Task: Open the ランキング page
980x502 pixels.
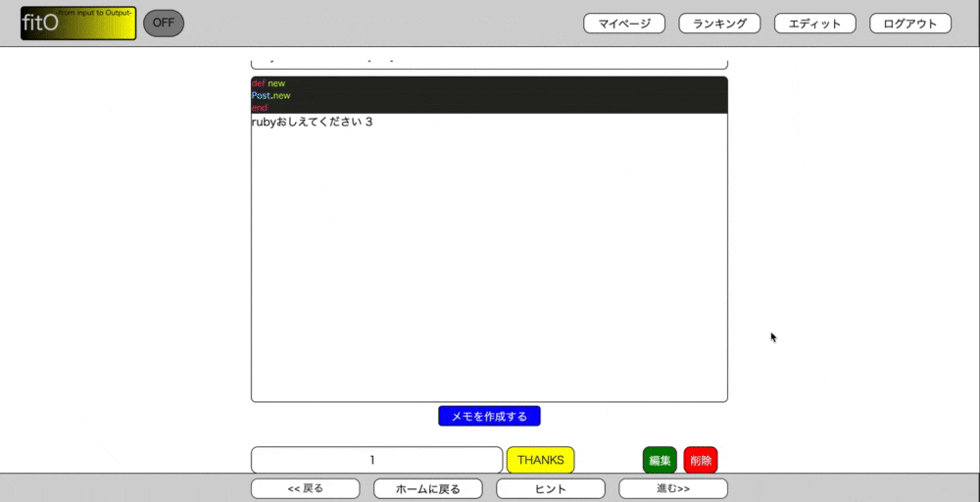Action: (x=719, y=24)
